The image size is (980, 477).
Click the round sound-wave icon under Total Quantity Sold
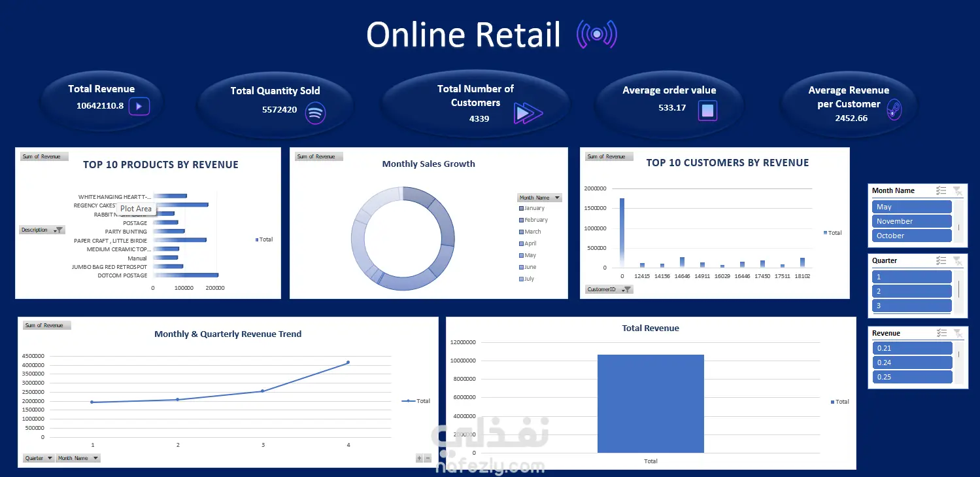click(x=315, y=113)
